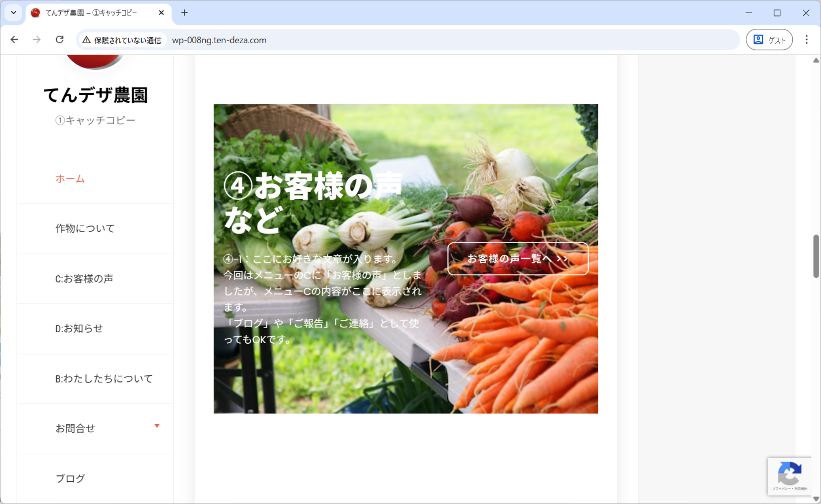Select ホーム in the sidebar menu

(70, 179)
